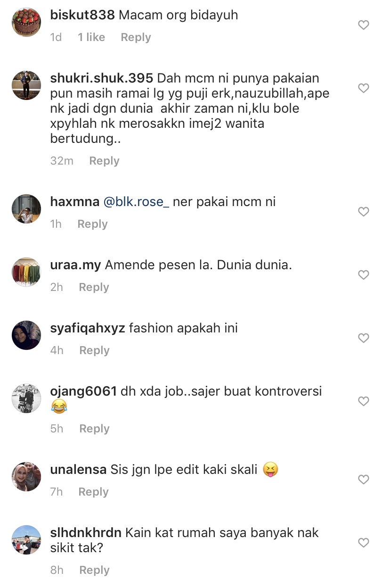Open the uraa.my profile photo
This screenshot has height=588, width=390.
(x=26, y=272)
